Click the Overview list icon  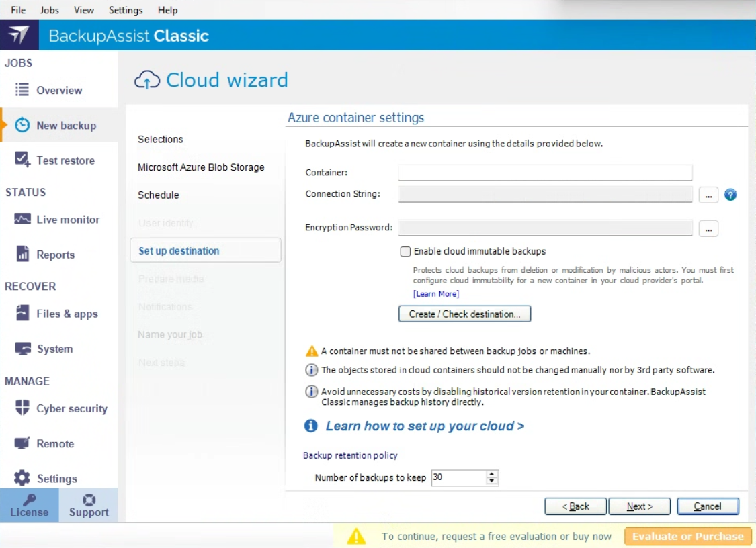click(22, 89)
